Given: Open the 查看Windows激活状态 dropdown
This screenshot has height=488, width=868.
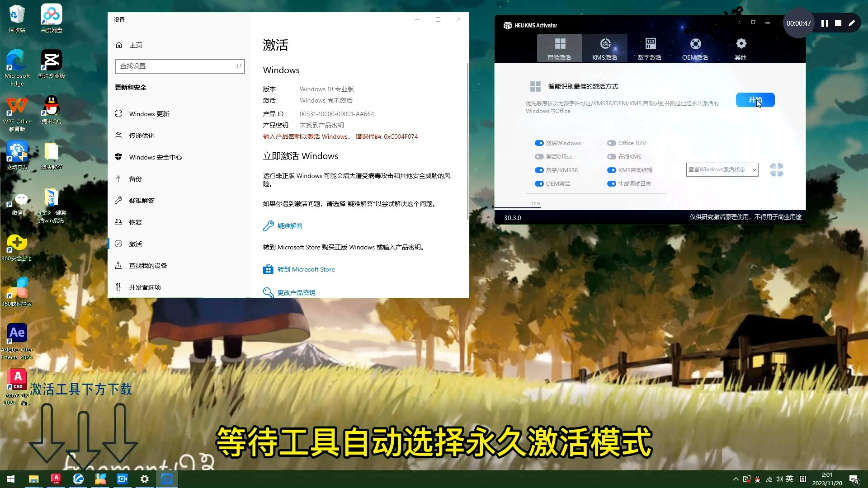Looking at the screenshot, I should pos(722,169).
